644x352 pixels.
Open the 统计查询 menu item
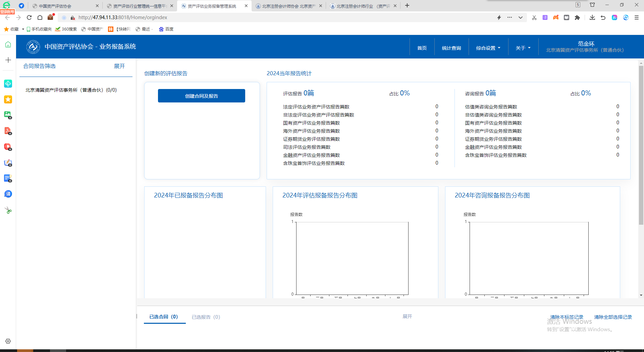pyautogui.click(x=451, y=48)
